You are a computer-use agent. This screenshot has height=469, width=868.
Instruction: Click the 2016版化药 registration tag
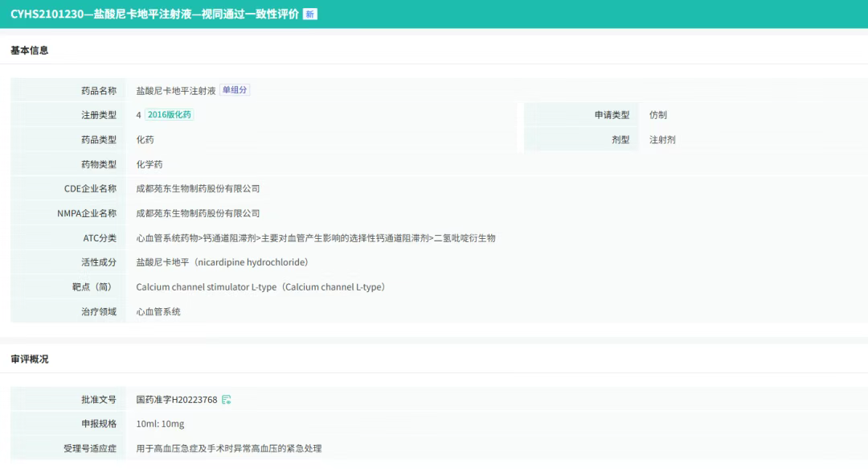tap(170, 115)
